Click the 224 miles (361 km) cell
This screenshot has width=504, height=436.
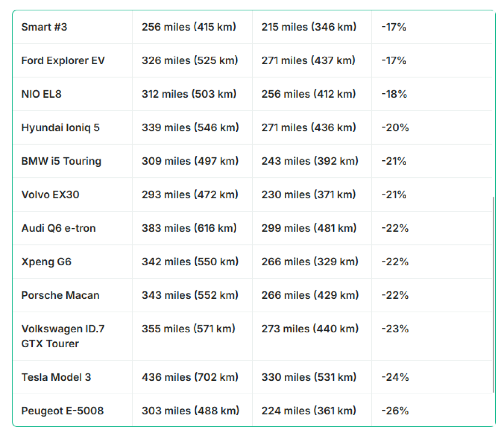click(309, 411)
